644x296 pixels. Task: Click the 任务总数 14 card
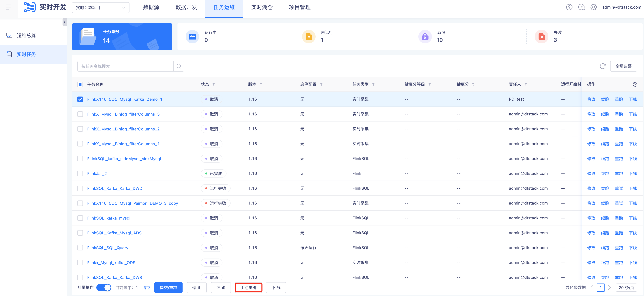122,37
